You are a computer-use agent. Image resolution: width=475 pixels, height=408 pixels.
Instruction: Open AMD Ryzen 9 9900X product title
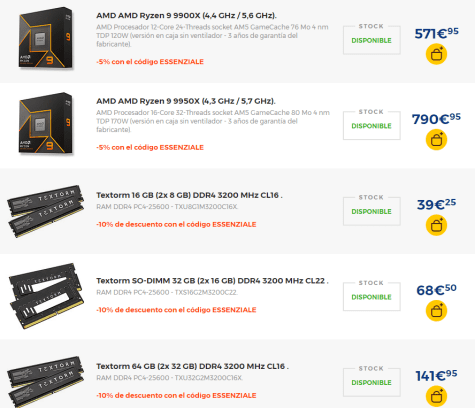tap(186, 15)
